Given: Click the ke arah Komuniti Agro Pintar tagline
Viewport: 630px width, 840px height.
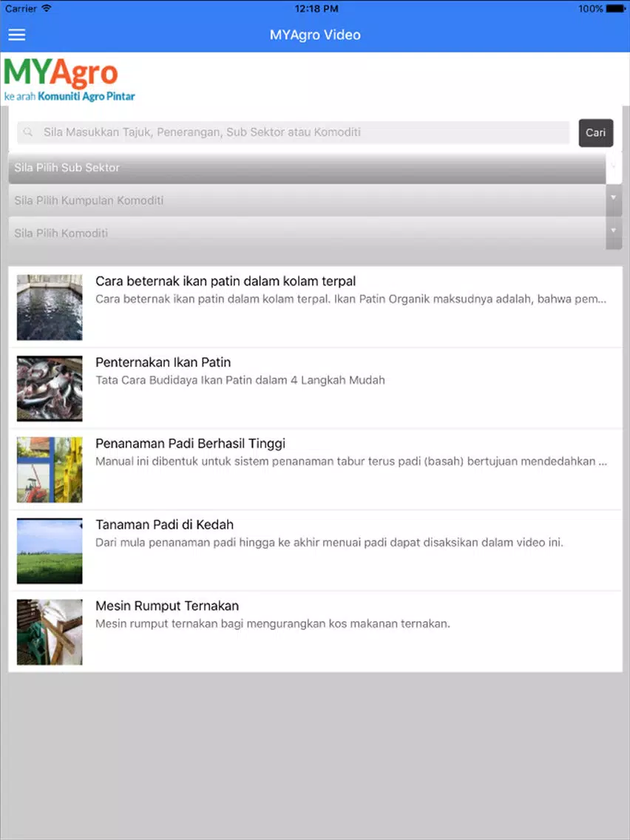Looking at the screenshot, I should point(70,97).
